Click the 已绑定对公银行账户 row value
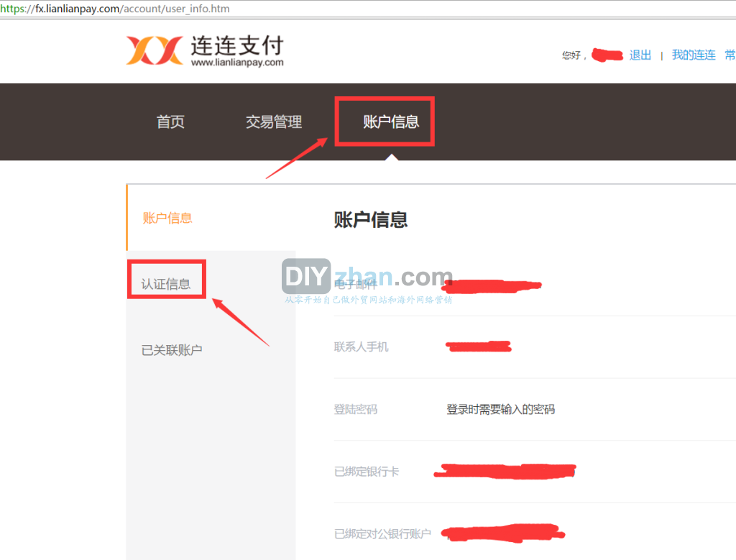 click(502, 533)
